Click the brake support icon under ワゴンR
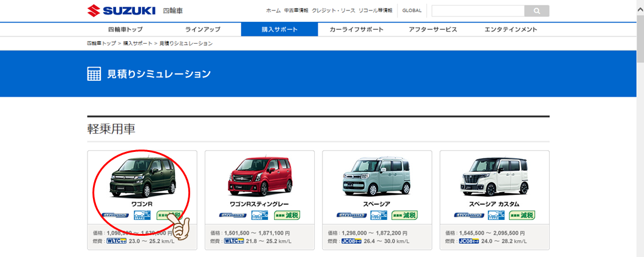The height and width of the screenshot is (257, 644). 143,215
